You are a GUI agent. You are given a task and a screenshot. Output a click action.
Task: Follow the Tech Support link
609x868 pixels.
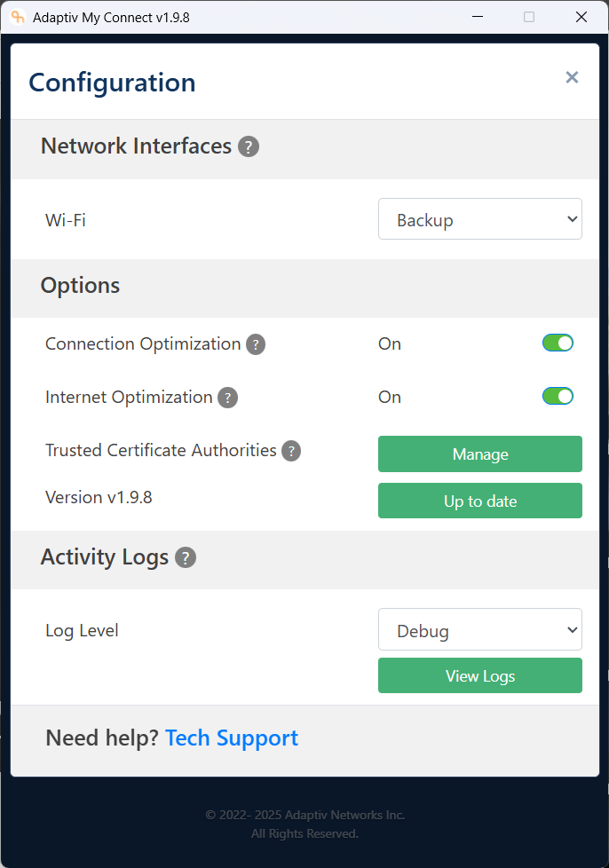[x=232, y=738]
